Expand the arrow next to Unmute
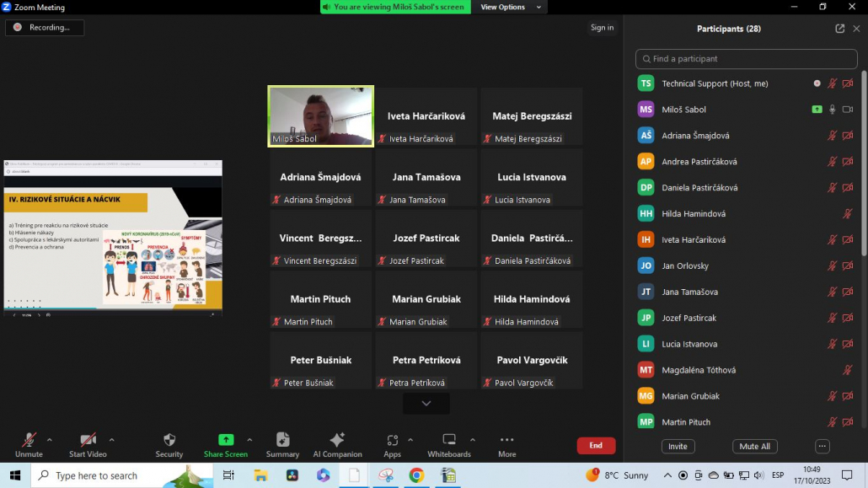Screen dimensions: 868x488 [50, 439]
